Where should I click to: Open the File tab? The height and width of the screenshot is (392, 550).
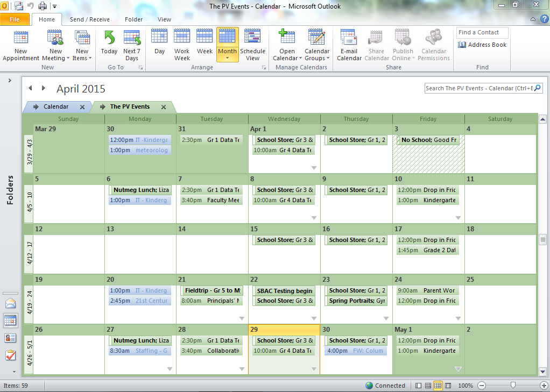(15, 19)
